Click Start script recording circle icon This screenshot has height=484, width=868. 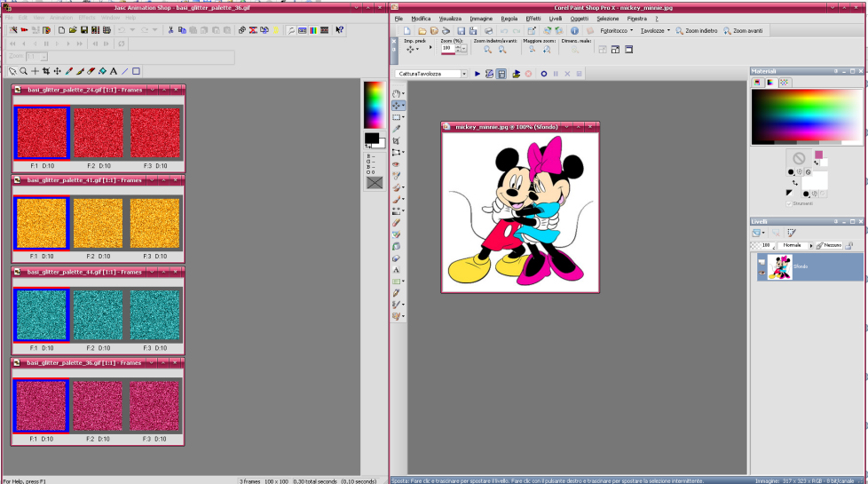[543, 74]
